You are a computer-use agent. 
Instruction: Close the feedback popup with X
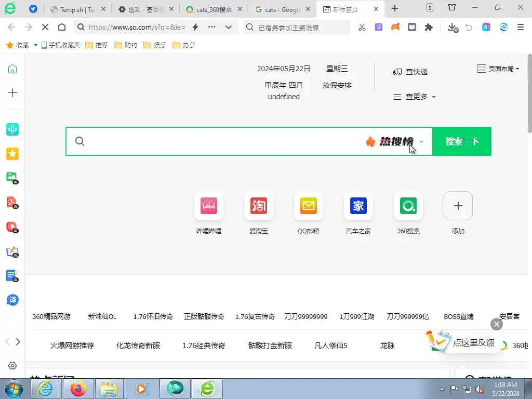[496, 324]
